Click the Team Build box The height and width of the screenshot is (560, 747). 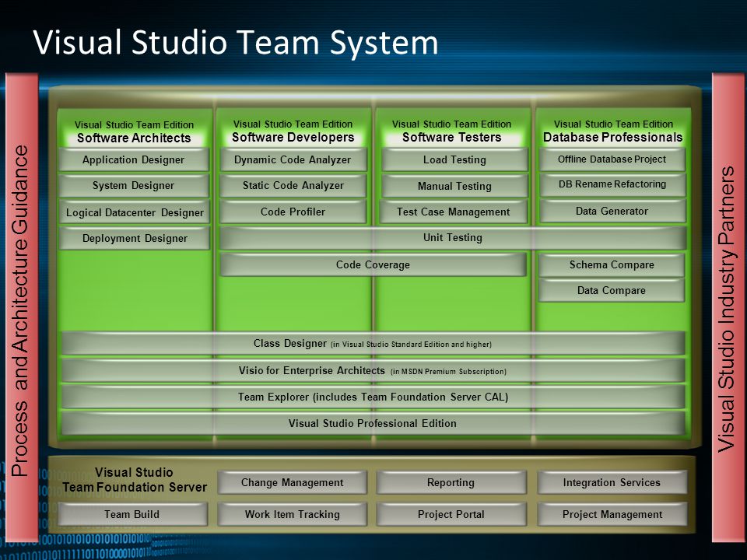click(132, 514)
